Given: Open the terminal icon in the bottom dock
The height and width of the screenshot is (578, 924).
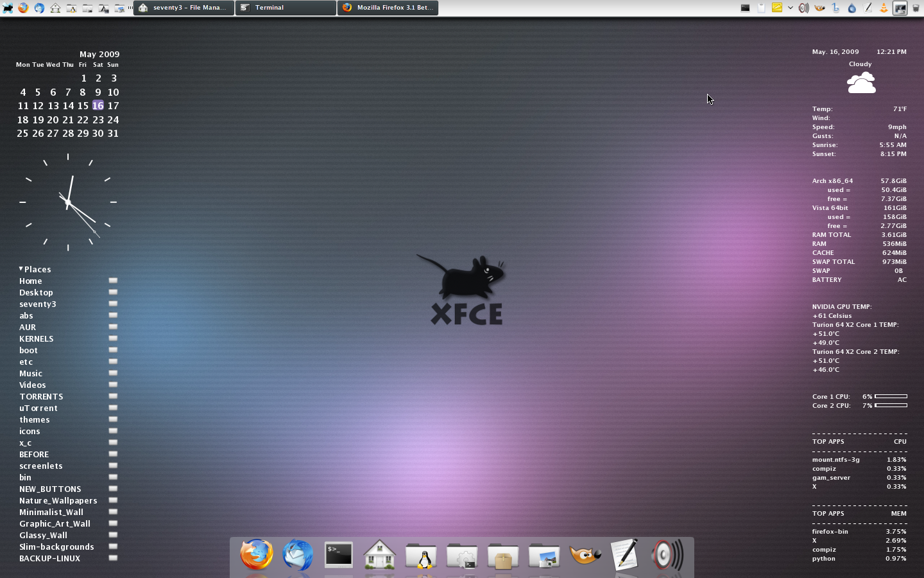Looking at the screenshot, I should pos(338,555).
